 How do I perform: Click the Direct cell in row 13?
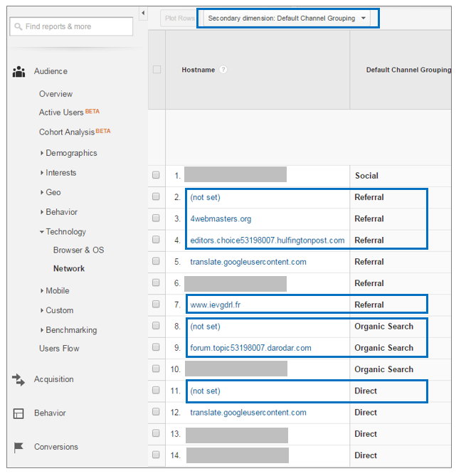(x=366, y=434)
